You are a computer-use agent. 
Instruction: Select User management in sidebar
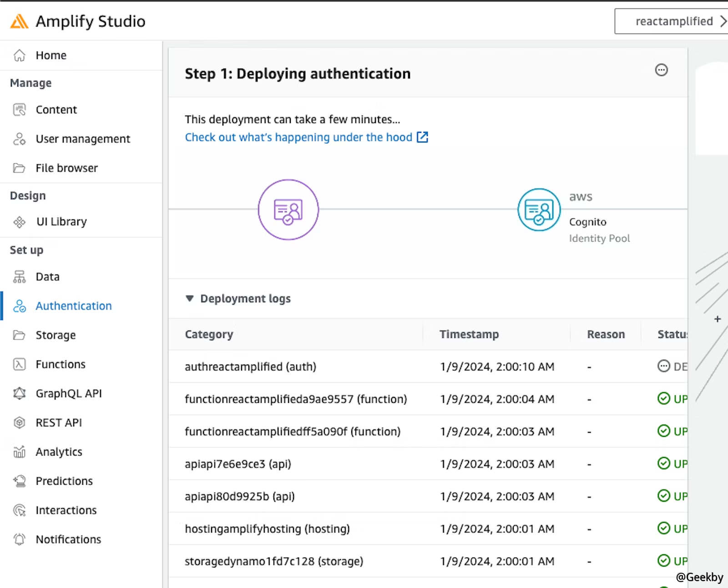tap(82, 139)
